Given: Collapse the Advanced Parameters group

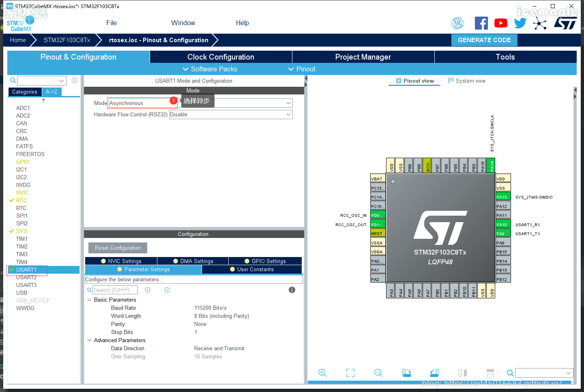Looking at the screenshot, I should pyautogui.click(x=89, y=340).
